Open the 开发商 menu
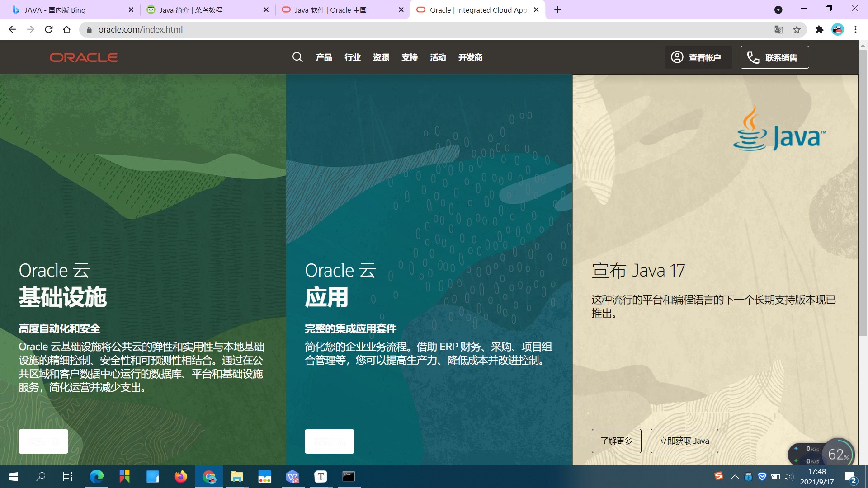The image size is (868, 488). click(471, 57)
